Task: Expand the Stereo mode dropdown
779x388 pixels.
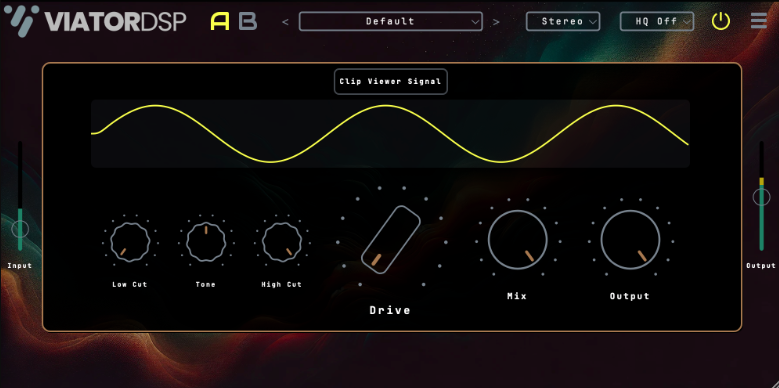Action: tap(563, 21)
